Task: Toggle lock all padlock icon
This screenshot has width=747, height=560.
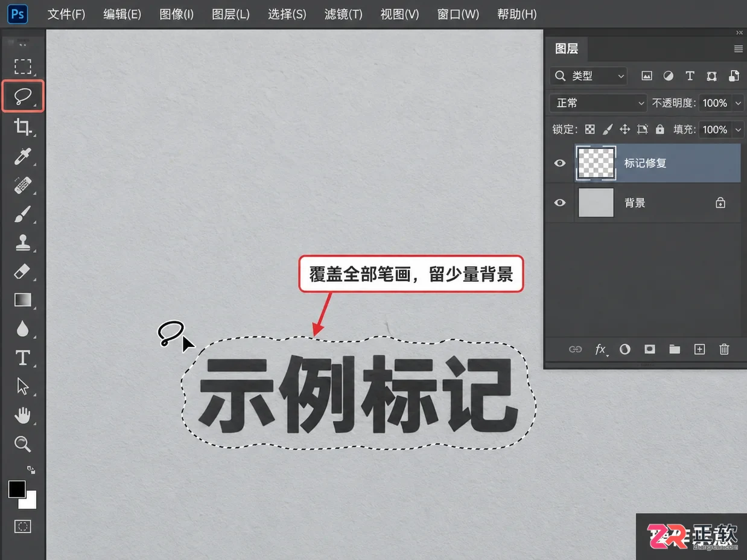Action: pyautogui.click(x=660, y=129)
